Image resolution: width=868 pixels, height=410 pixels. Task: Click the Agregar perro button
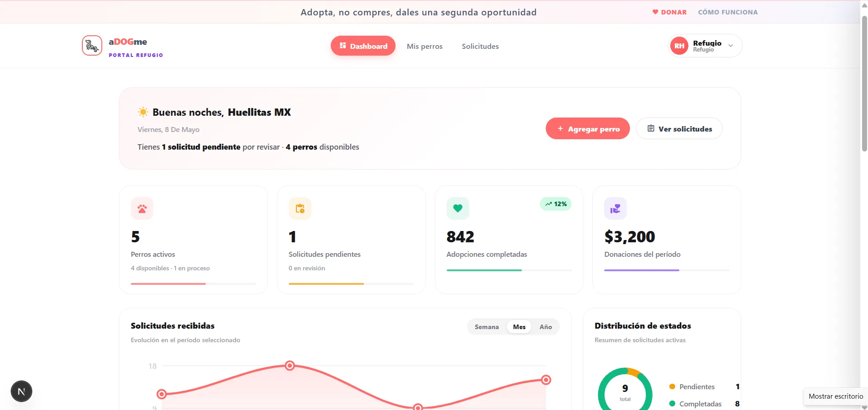[x=587, y=128]
